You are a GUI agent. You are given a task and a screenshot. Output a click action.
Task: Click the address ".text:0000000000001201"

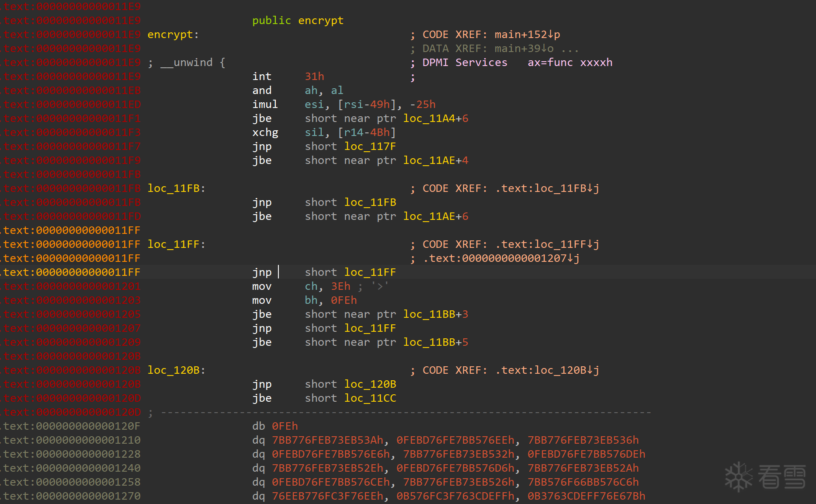pyautogui.click(x=70, y=286)
